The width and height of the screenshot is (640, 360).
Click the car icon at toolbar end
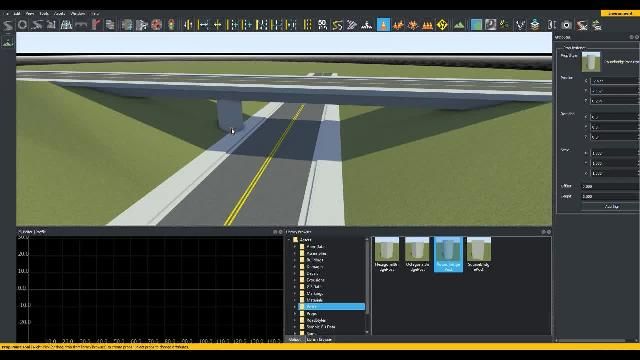pos(597,25)
